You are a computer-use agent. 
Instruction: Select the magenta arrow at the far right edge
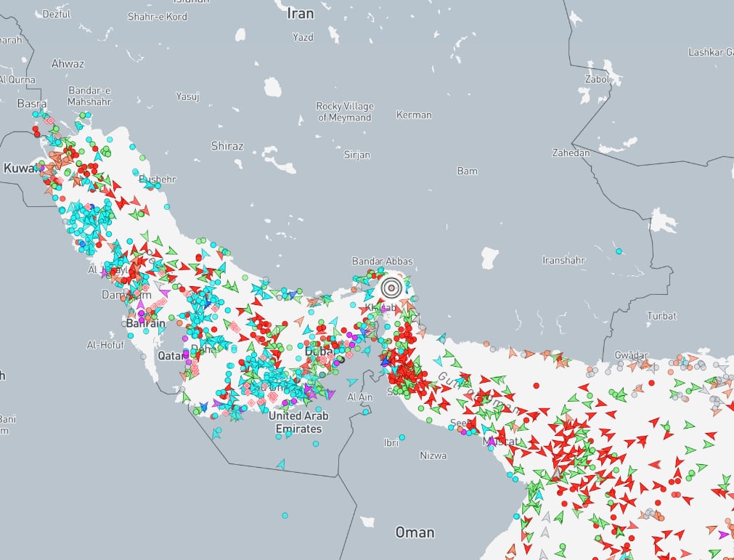(723, 535)
